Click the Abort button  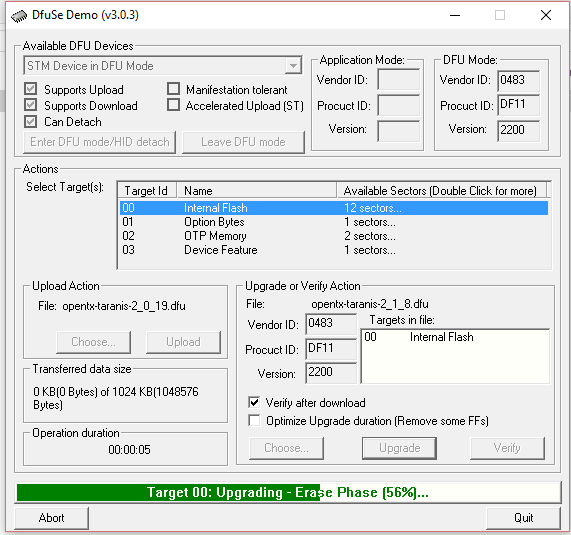(x=52, y=518)
